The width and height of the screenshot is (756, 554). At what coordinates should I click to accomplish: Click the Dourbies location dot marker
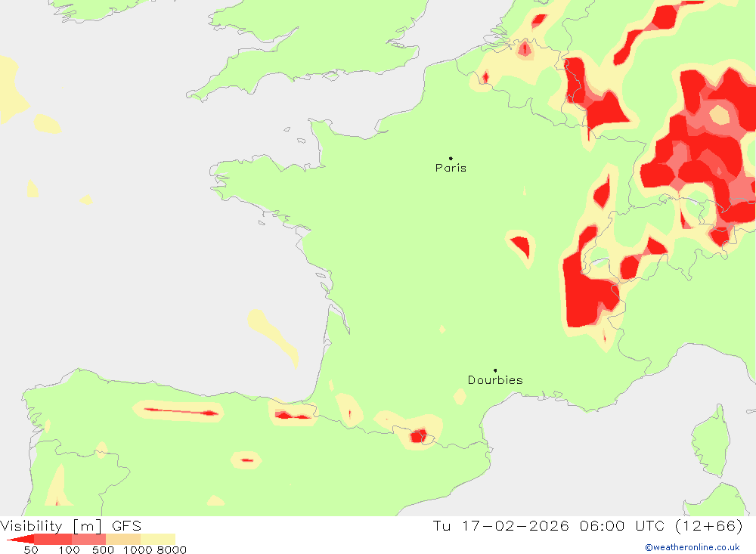click(495, 370)
